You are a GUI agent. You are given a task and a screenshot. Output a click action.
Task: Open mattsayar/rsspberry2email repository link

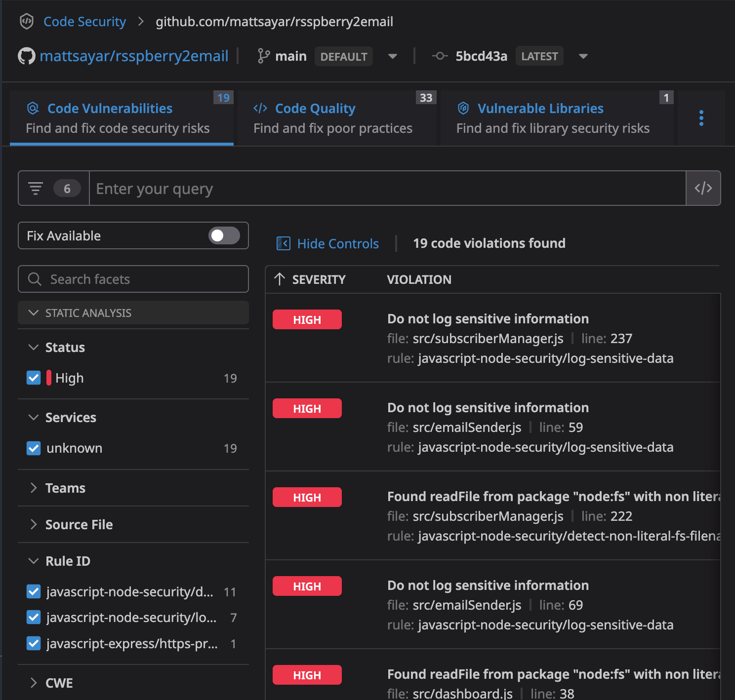(x=134, y=56)
